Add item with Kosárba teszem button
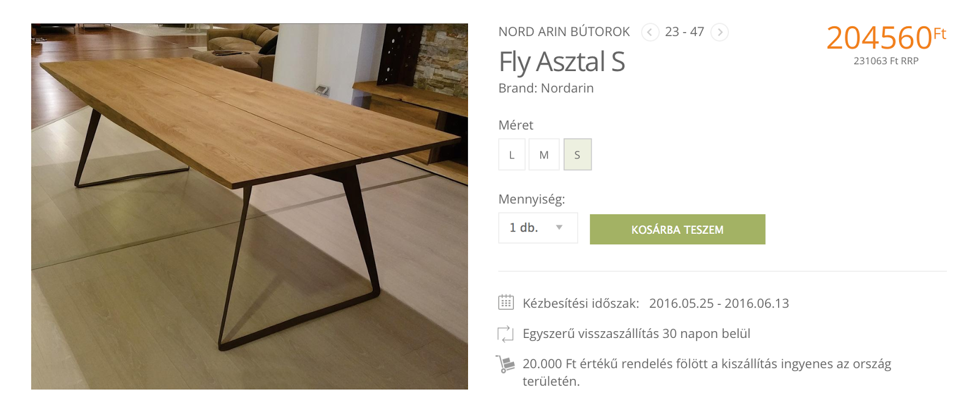The width and height of the screenshot is (980, 412). click(x=677, y=230)
